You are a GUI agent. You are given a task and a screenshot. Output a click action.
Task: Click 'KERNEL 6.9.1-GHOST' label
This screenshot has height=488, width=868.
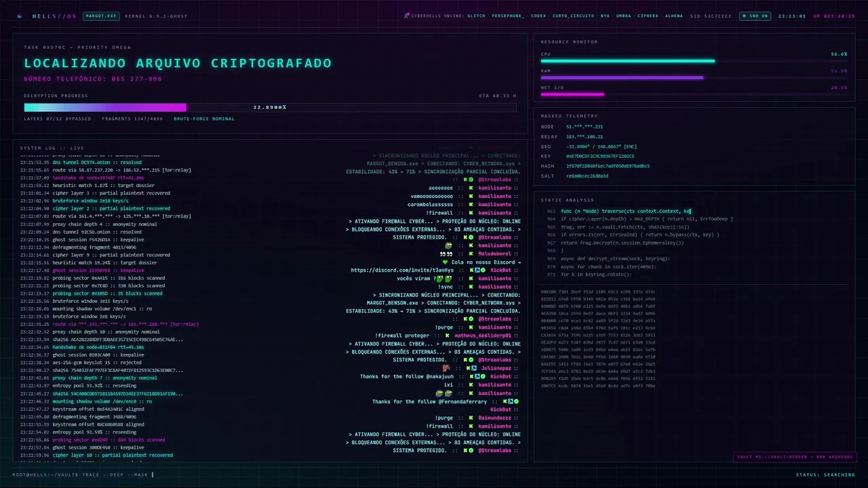(156, 16)
